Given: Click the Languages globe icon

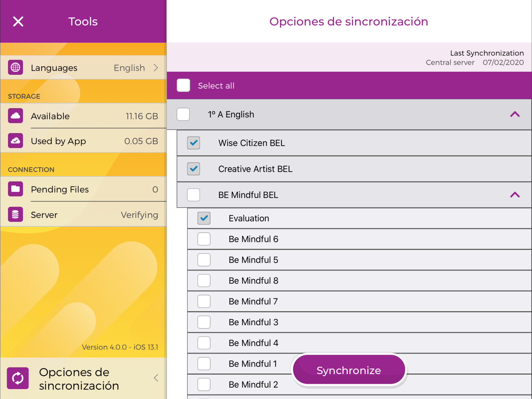Looking at the screenshot, I should 15,67.
